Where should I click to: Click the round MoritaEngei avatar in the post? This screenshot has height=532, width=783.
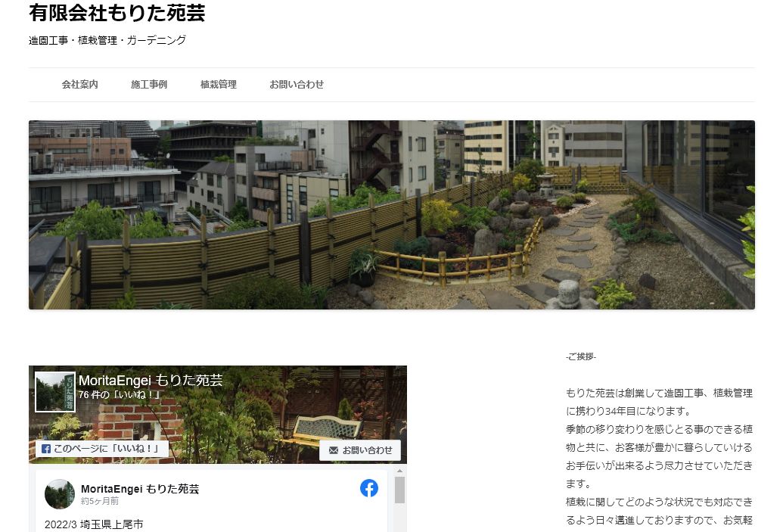tap(60, 494)
